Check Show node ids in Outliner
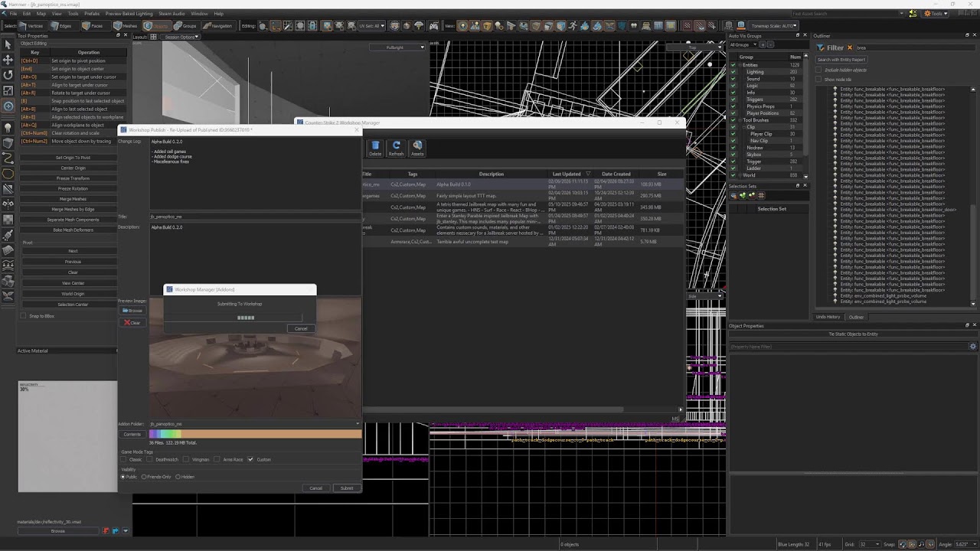Screen dimensions: 980x551 coord(818,79)
